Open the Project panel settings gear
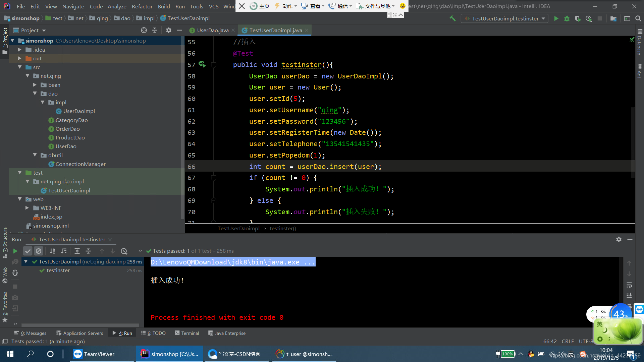 pyautogui.click(x=169, y=30)
